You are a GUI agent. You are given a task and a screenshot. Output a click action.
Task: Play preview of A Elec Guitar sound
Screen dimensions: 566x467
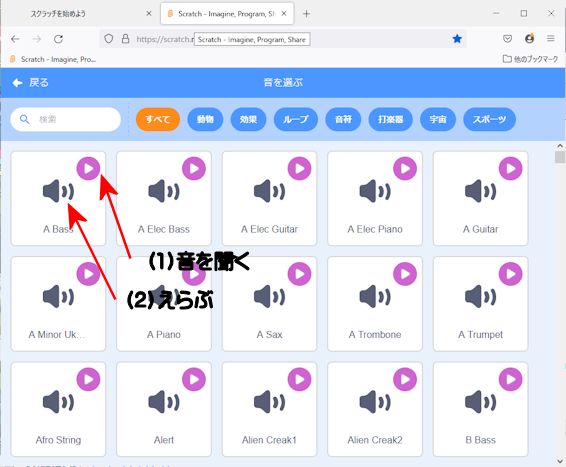tap(299, 168)
